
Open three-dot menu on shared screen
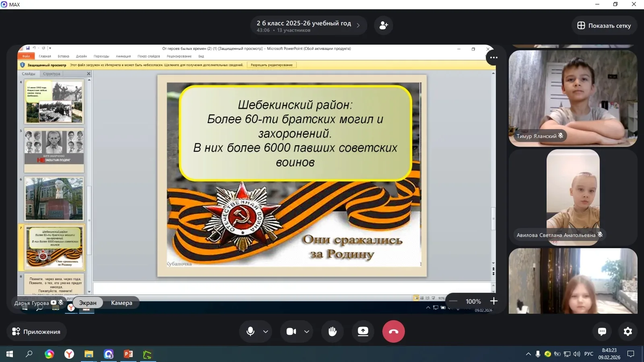[494, 58]
